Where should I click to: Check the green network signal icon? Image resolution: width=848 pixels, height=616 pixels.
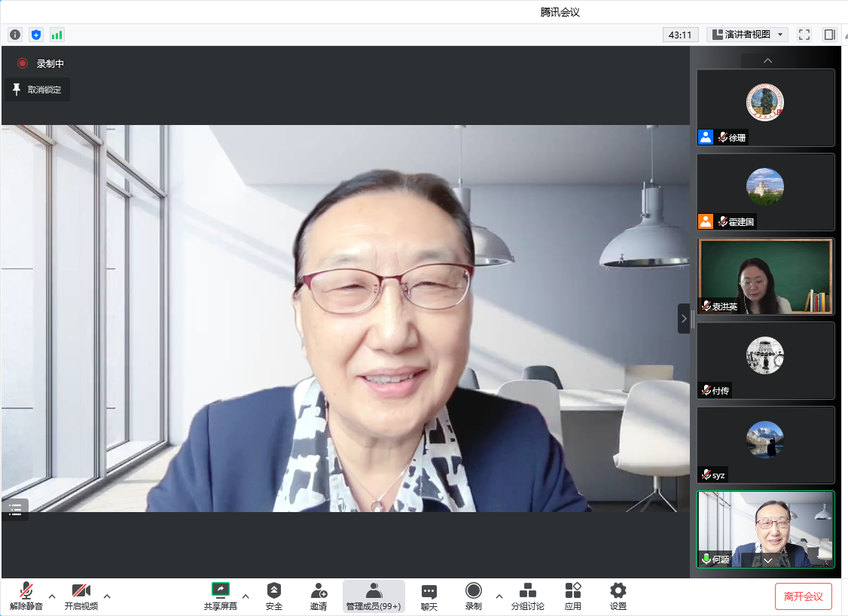point(57,35)
